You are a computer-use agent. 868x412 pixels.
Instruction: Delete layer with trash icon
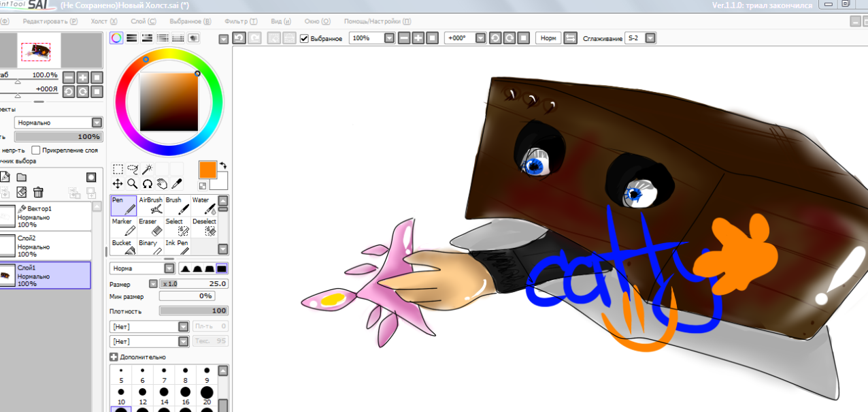tap(39, 192)
